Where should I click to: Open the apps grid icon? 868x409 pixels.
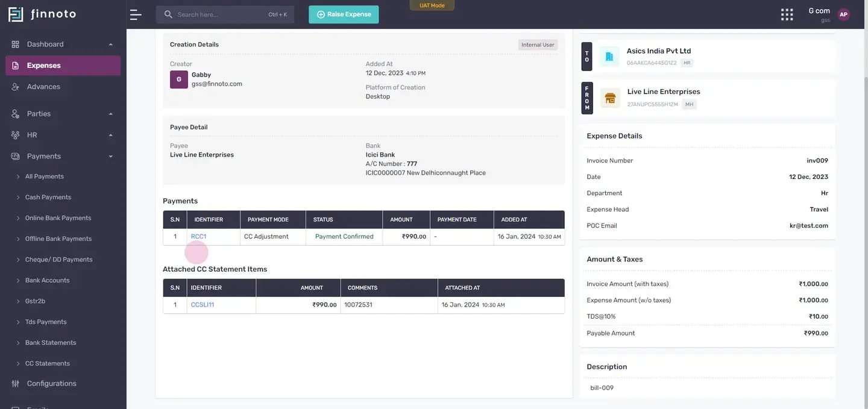tap(787, 14)
